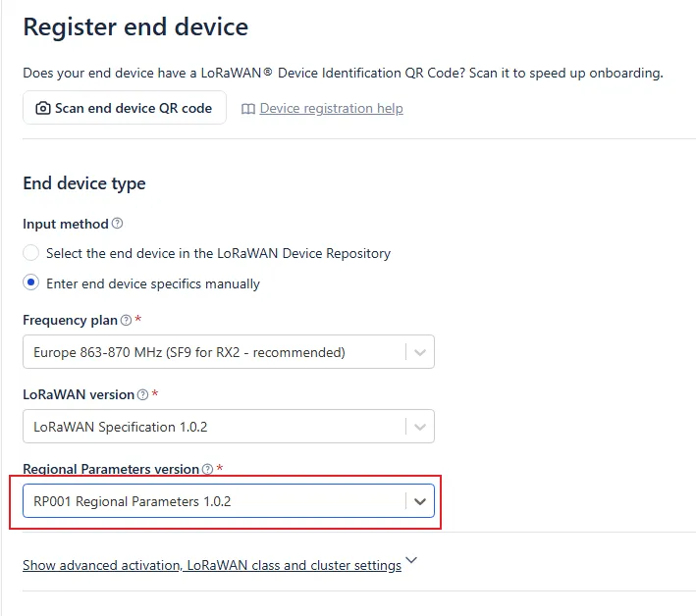The height and width of the screenshot is (616, 696).
Task: Click the label Select the end device in Repository
Action: coord(218,253)
